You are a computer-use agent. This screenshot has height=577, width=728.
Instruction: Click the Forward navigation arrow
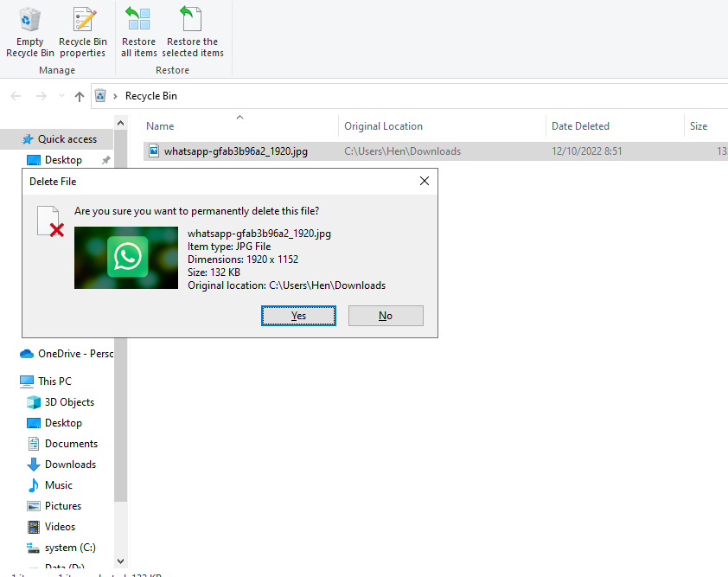point(42,96)
